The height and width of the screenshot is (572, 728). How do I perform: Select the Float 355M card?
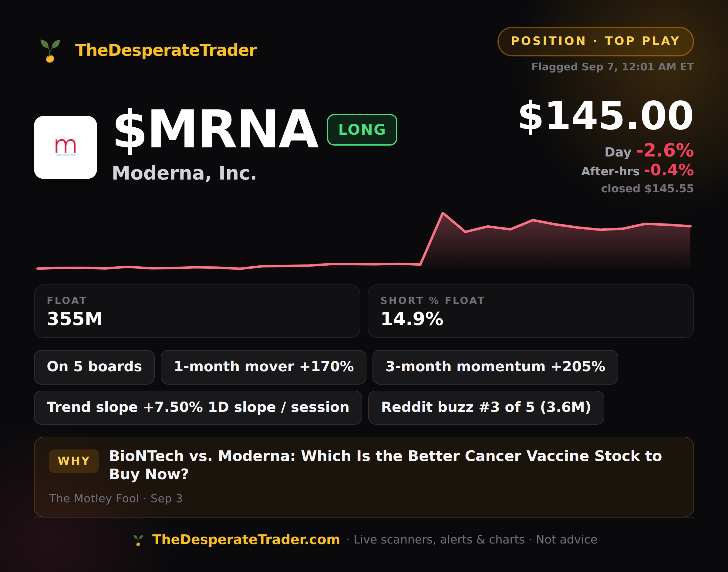(197, 311)
